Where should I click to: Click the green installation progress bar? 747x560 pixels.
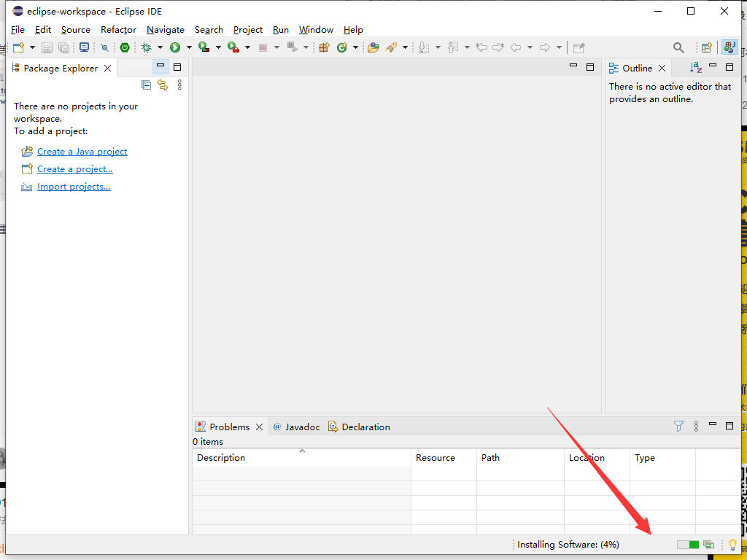pos(688,544)
